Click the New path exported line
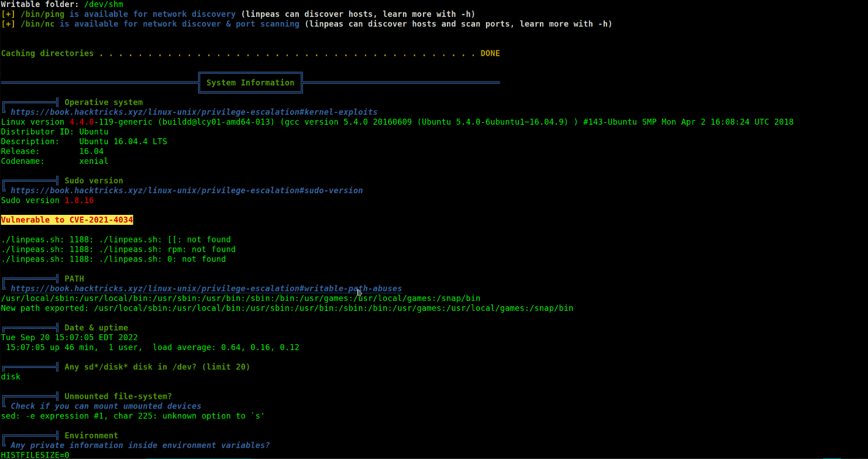The image size is (868, 459). pyautogui.click(x=287, y=308)
